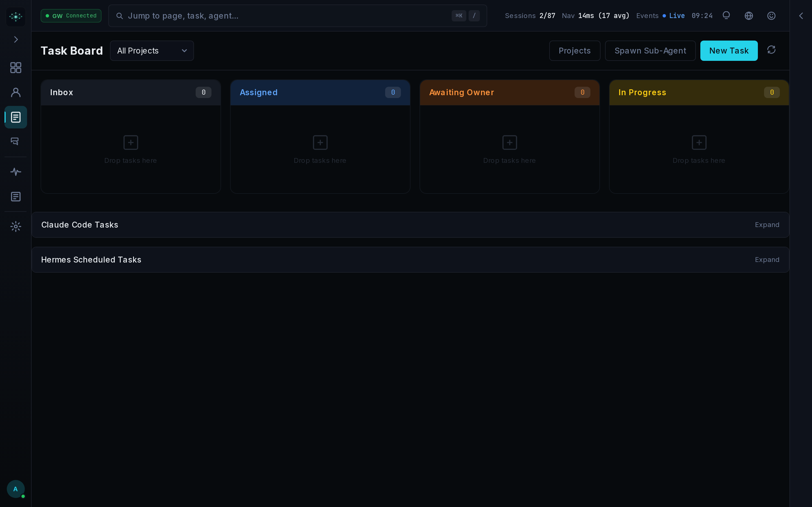Open the Spawn Sub-Agent dialog
Image resolution: width=812 pixels, height=507 pixels.
(650, 51)
